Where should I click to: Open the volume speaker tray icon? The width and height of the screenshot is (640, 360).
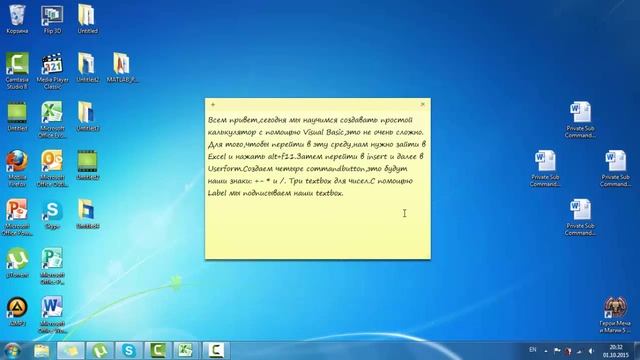591,351
